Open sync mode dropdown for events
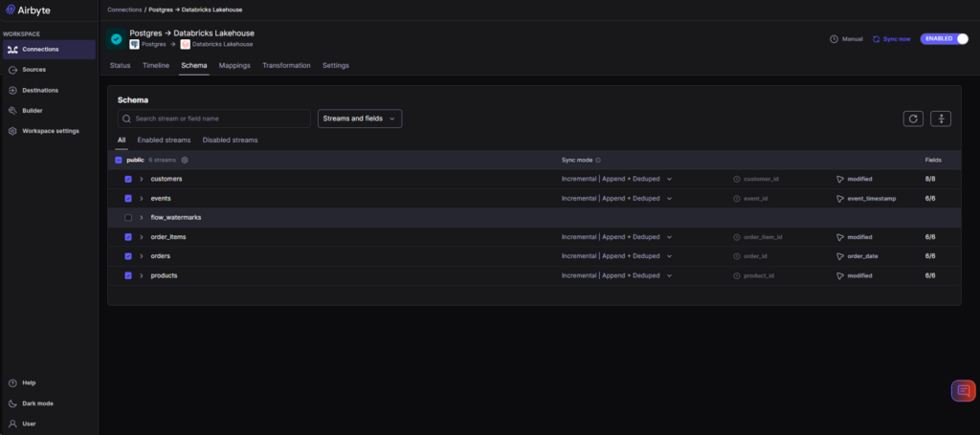This screenshot has height=435, width=980. [x=617, y=199]
